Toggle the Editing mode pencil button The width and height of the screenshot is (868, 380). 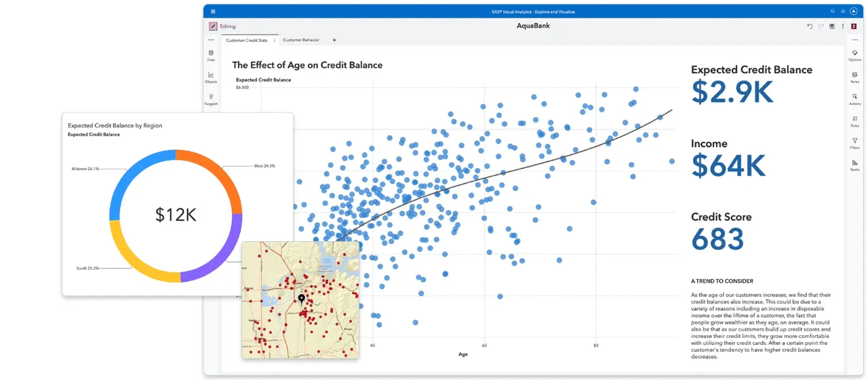click(x=213, y=26)
